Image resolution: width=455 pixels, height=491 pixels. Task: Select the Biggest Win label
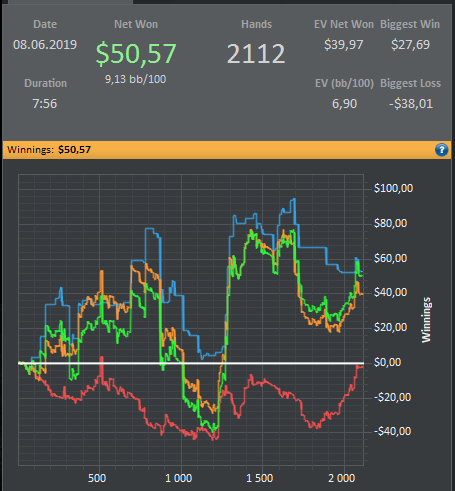click(410, 24)
